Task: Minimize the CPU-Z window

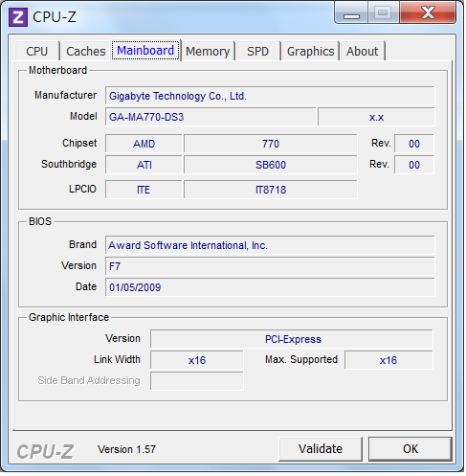Action: (352, 12)
